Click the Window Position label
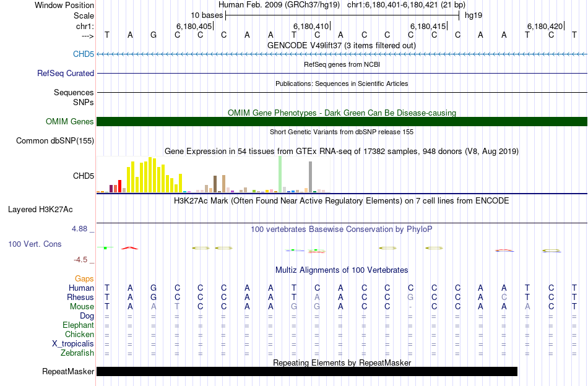This screenshot has height=386, width=588. [x=64, y=5]
